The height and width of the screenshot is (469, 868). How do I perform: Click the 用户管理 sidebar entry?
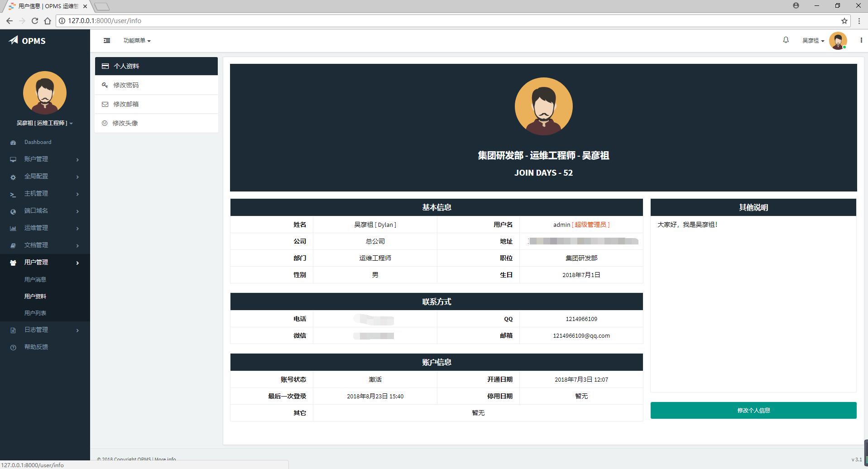click(x=37, y=262)
